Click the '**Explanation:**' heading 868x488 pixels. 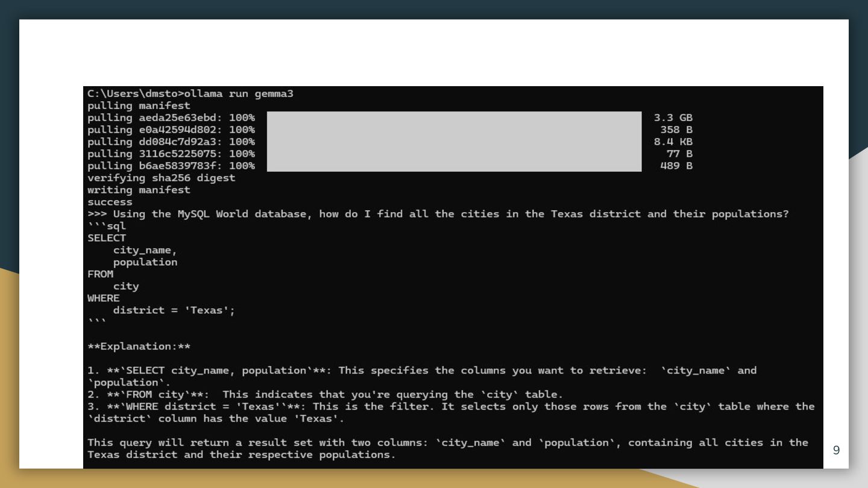139,347
